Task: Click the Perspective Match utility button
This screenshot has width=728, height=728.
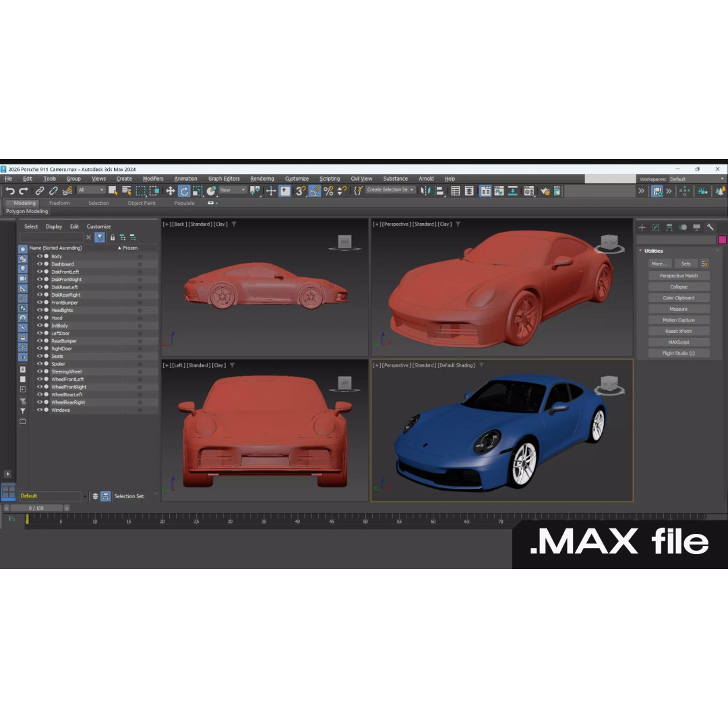Action: tap(678, 276)
